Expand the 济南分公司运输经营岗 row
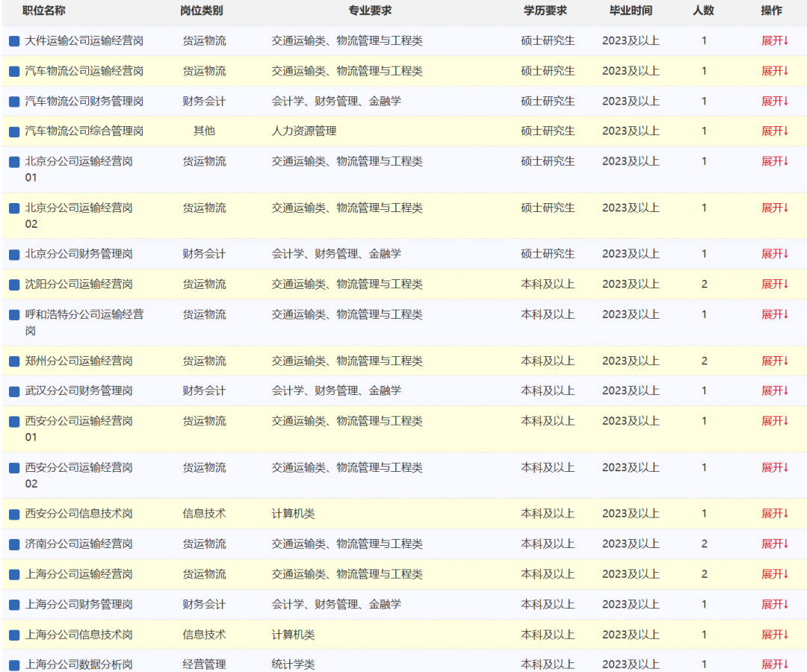Viewport: 807px width, 672px height. click(x=775, y=544)
